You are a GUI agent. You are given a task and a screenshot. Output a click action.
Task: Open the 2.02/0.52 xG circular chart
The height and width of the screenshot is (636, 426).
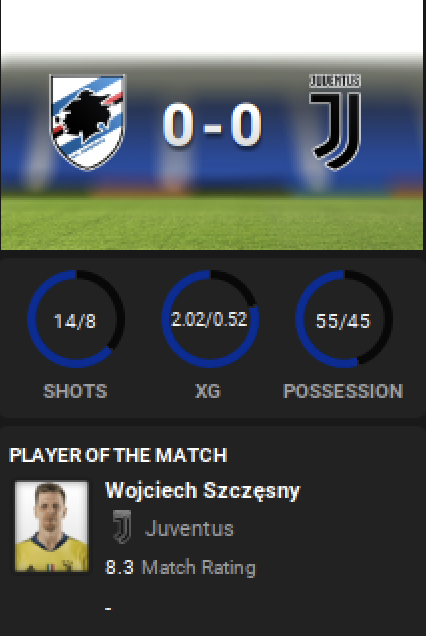(209, 319)
